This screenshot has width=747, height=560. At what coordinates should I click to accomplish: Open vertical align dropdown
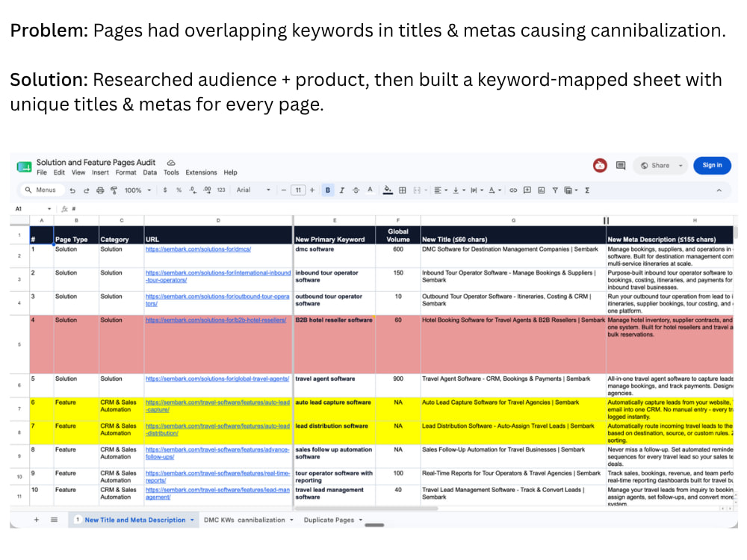click(x=459, y=190)
